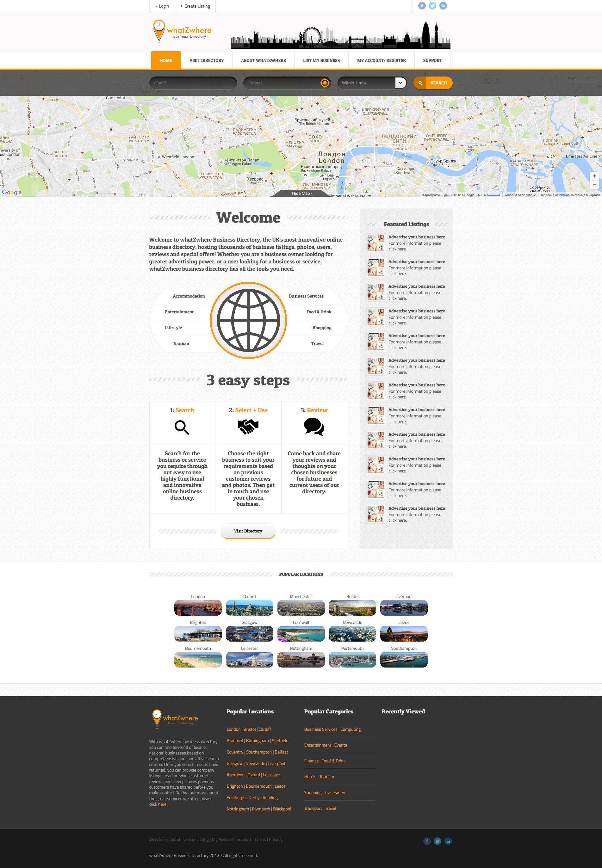This screenshot has width=602, height=868.
Task: Zoom out on the map
Action: [594, 185]
